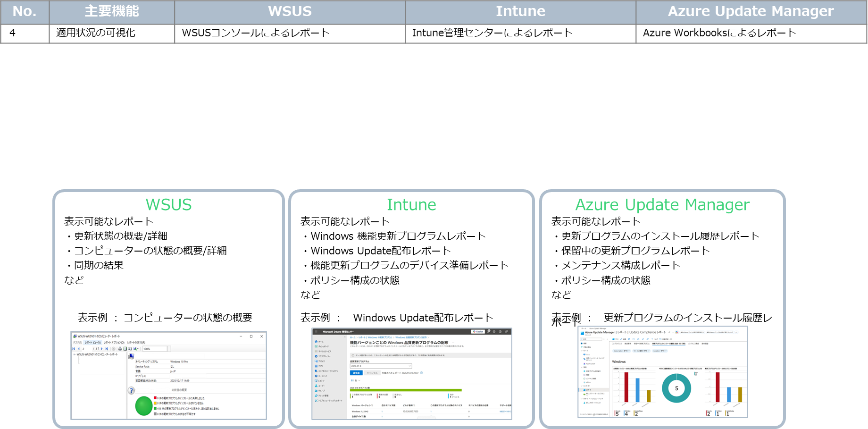The height and width of the screenshot is (429, 868).
Task: Expand WSUS-WUSV01 computer report tree node
Action: [x=74, y=354]
